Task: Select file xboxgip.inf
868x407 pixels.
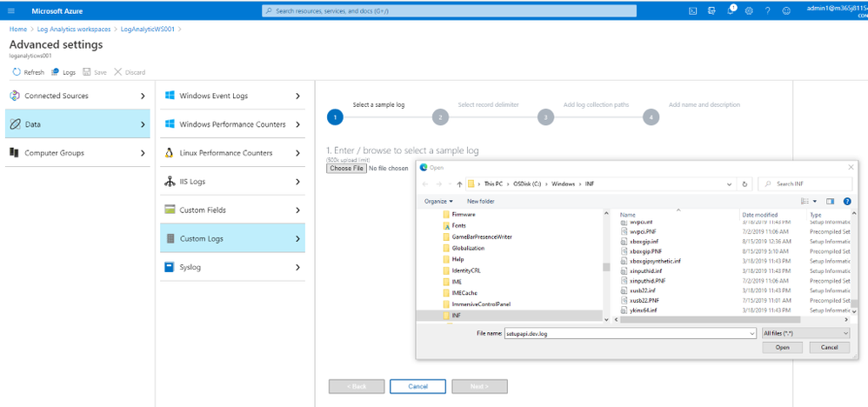Action: click(x=644, y=242)
